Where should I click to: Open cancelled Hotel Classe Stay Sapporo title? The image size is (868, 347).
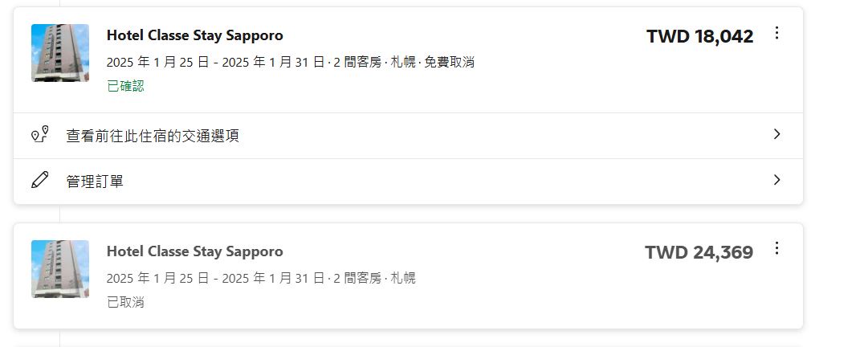(x=194, y=251)
